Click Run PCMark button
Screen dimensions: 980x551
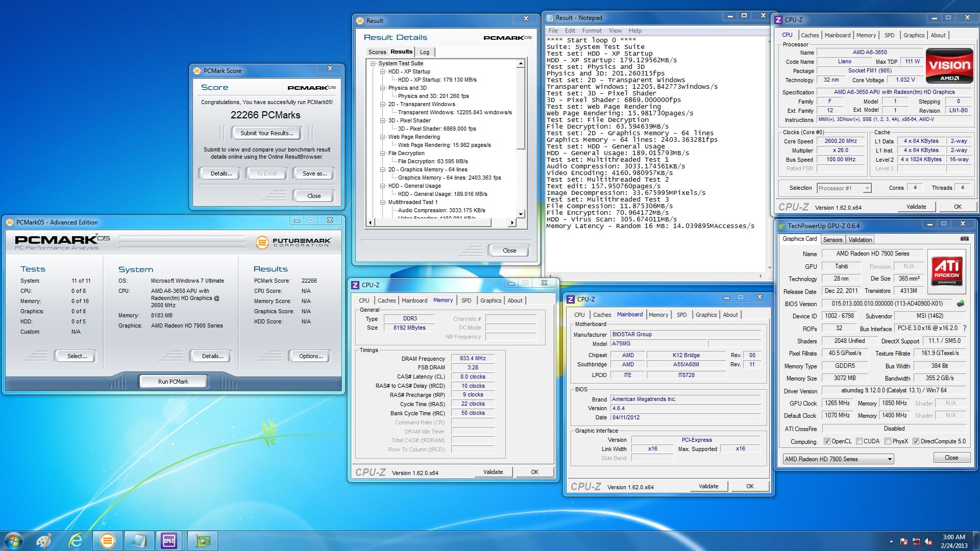(173, 382)
